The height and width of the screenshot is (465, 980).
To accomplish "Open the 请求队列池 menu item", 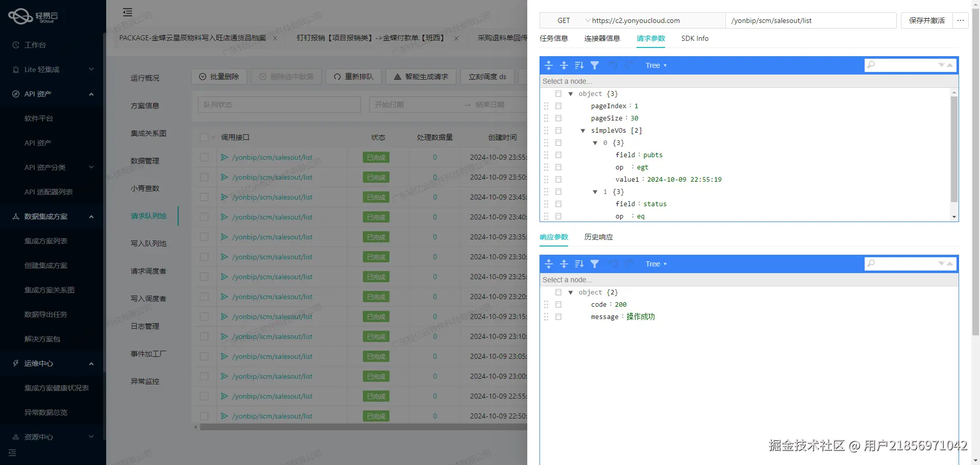I will 149,216.
